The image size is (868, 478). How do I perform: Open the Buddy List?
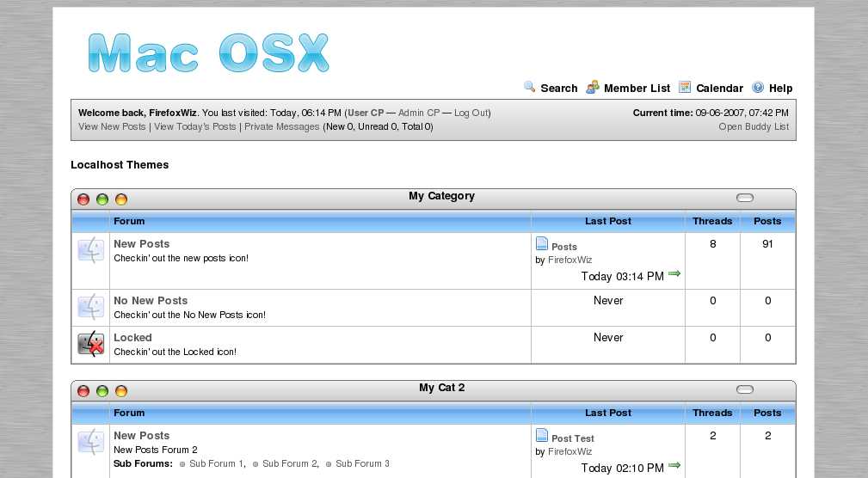pos(754,126)
